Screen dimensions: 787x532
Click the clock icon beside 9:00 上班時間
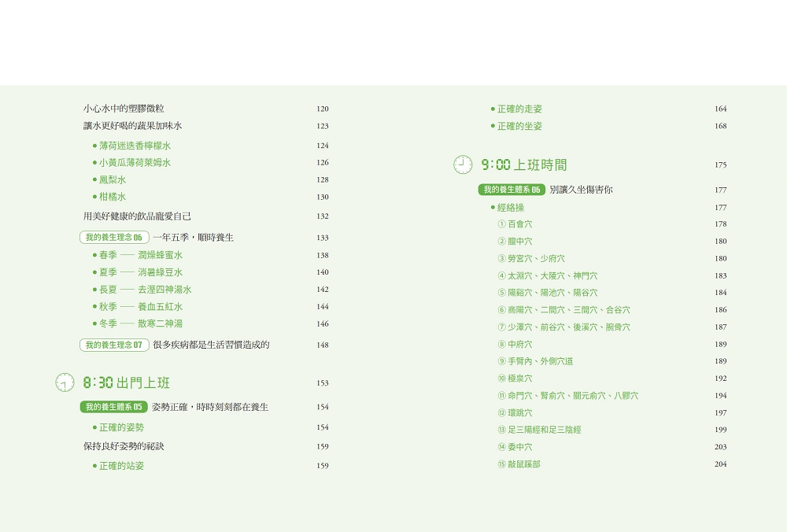463,164
